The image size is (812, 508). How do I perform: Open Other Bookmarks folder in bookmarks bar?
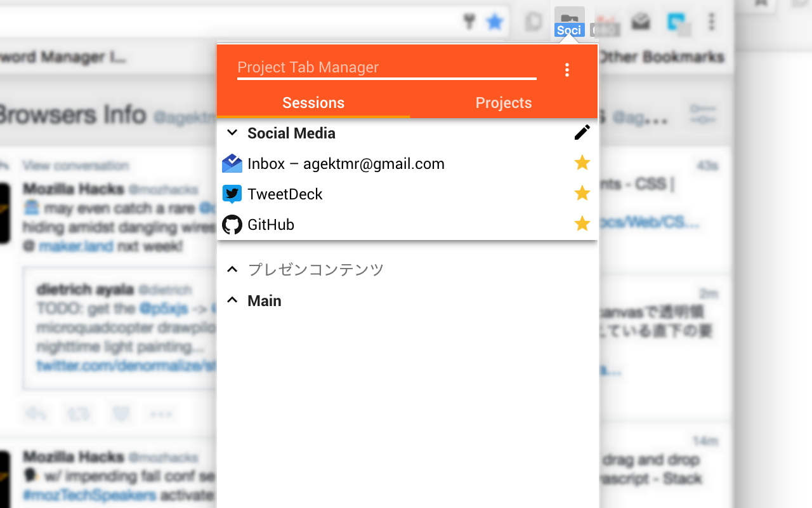(661, 57)
